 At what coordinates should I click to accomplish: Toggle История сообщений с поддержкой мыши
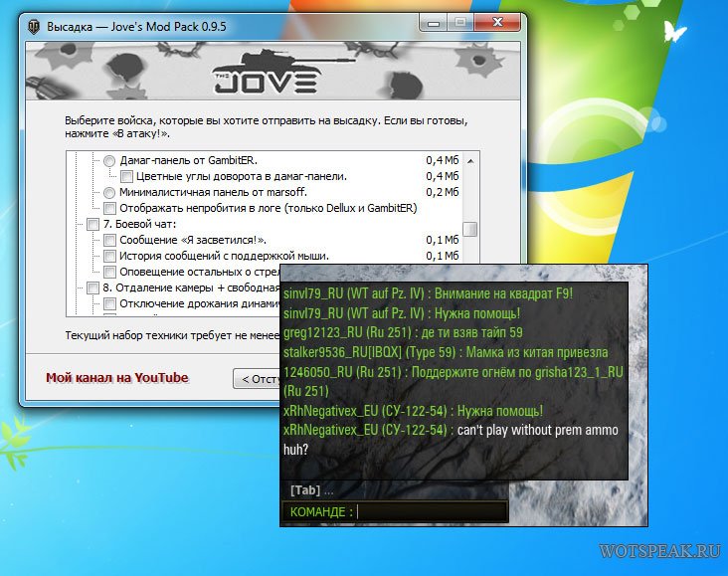[x=109, y=256]
